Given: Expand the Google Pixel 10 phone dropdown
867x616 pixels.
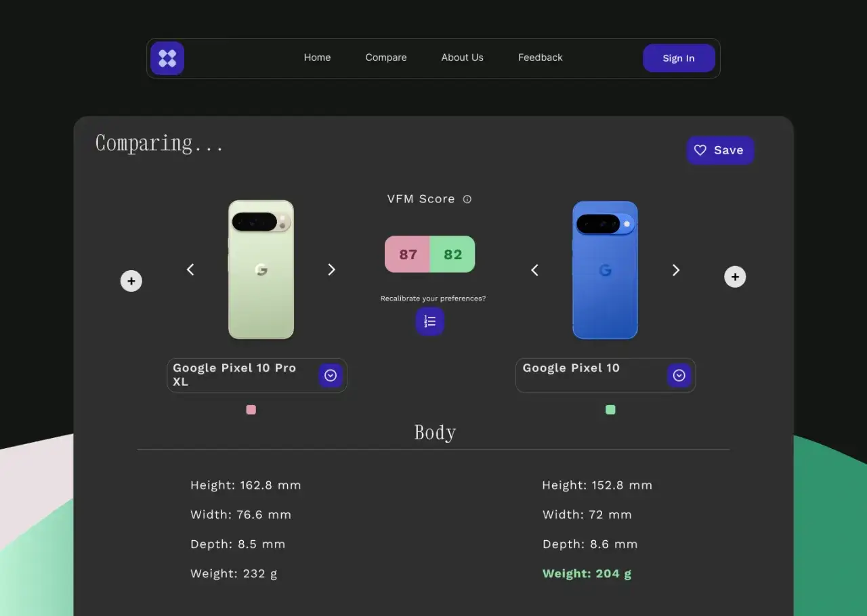Looking at the screenshot, I should point(679,376).
